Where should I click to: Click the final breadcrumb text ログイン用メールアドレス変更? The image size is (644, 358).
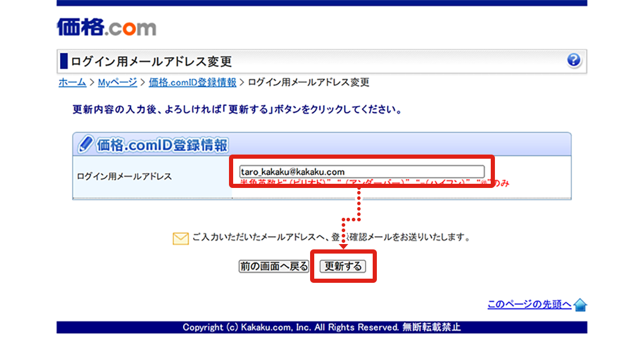click(x=308, y=82)
